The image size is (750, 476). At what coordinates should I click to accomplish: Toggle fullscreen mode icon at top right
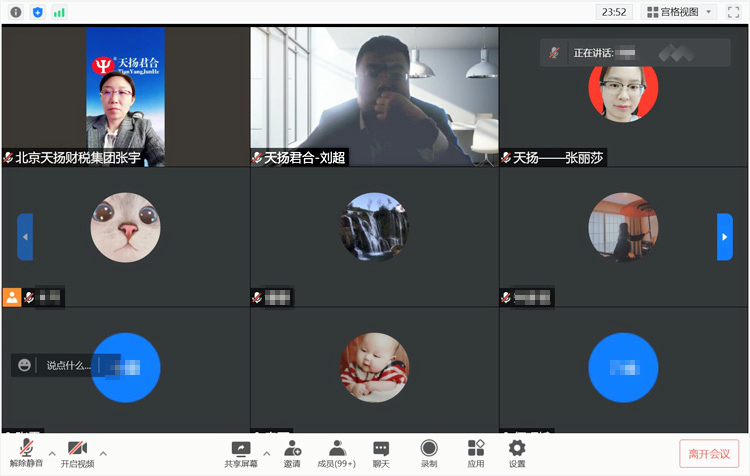pos(733,12)
